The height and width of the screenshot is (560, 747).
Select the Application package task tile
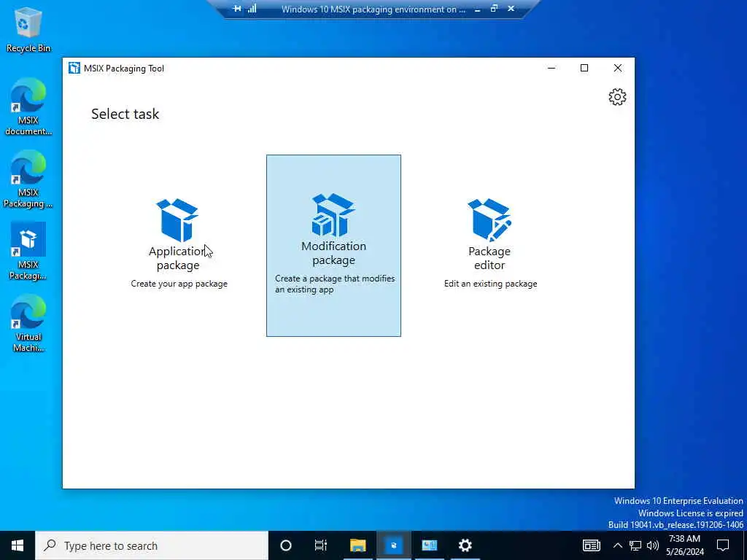coord(179,245)
